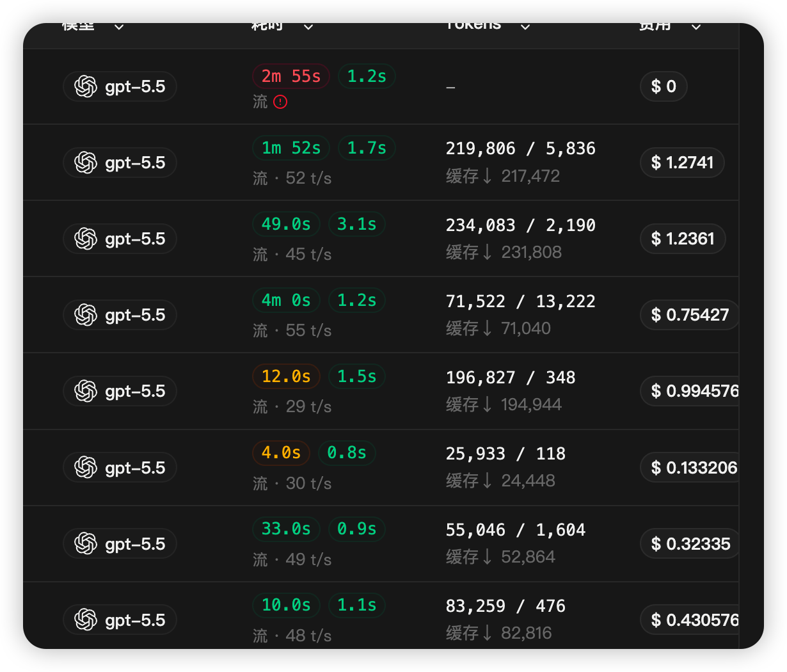Click the cached count 82,816
787x672 pixels.
coord(527,633)
